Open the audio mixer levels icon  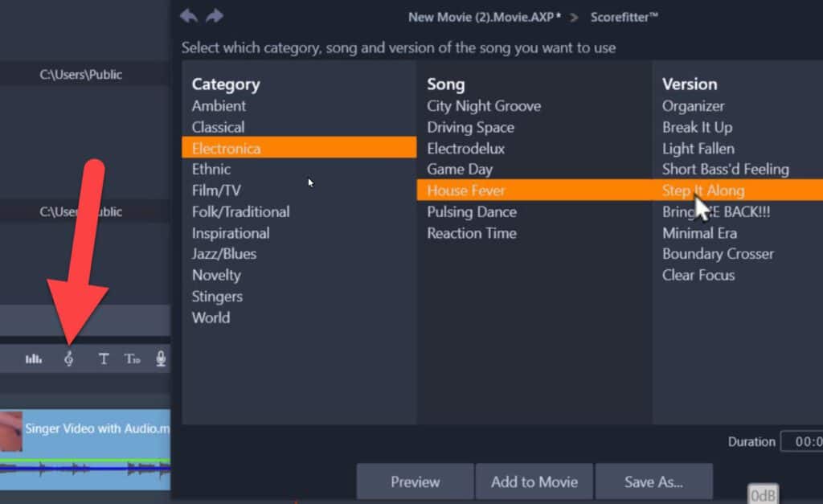coord(33,359)
